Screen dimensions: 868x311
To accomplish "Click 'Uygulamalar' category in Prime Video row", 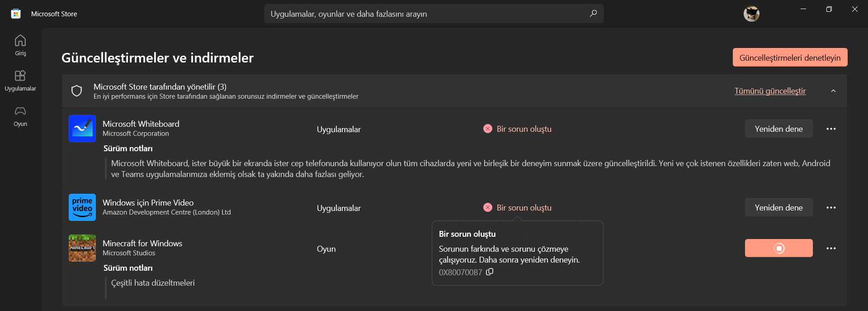I will [339, 208].
